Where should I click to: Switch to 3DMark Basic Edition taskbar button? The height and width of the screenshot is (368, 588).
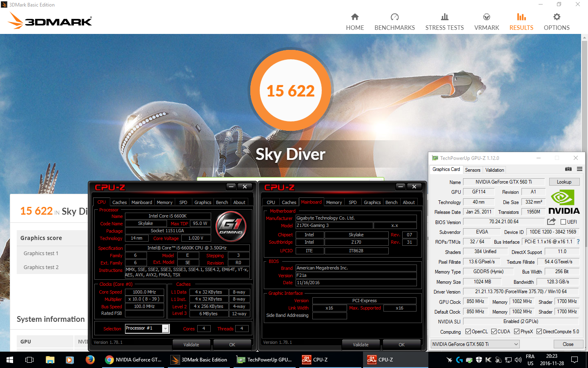pyautogui.click(x=199, y=360)
